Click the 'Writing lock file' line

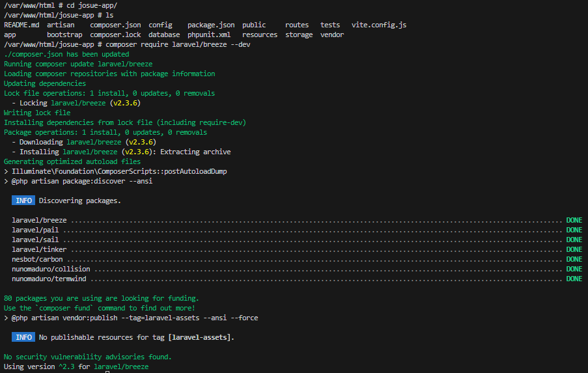coord(37,113)
